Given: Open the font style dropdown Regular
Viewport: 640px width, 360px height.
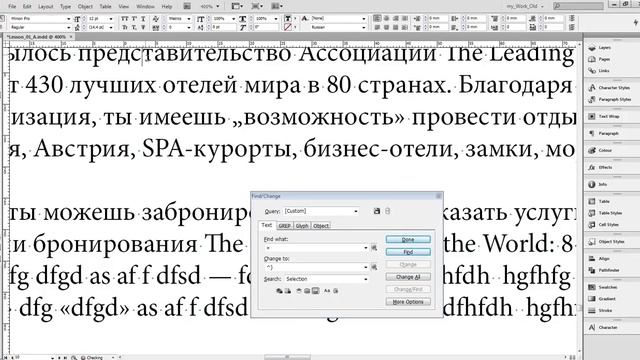Looking at the screenshot, I should coord(40,27).
